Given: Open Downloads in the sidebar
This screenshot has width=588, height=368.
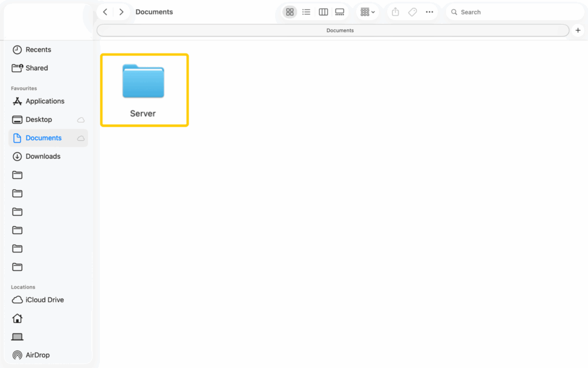Looking at the screenshot, I should tap(48, 156).
